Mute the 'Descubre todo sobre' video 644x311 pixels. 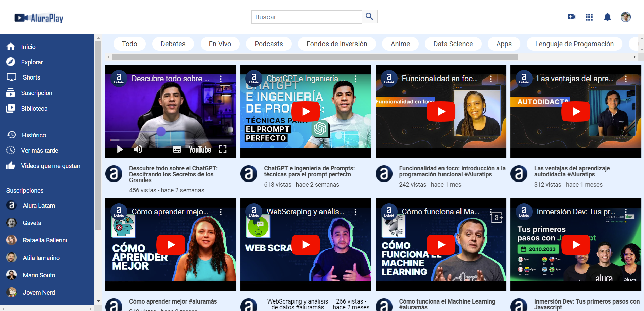[138, 149]
